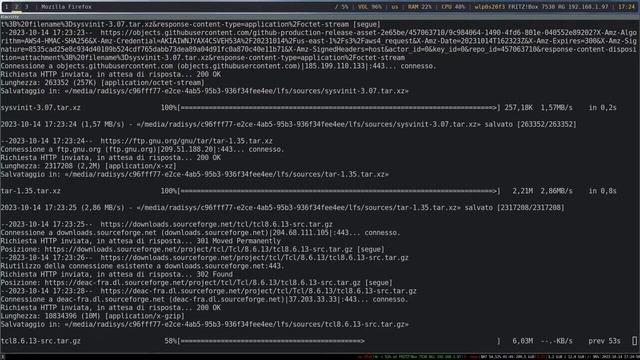
Task: Click the tar-1.35.tar.xz 100% progress bar
Action: pyautogui.click(x=338, y=191)
